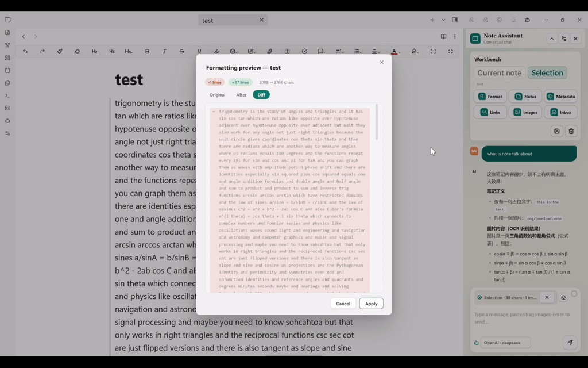This screenshot has width=588, height=368.
Task: Apply H3 heading from toolbar
Action: pos(112,51)
